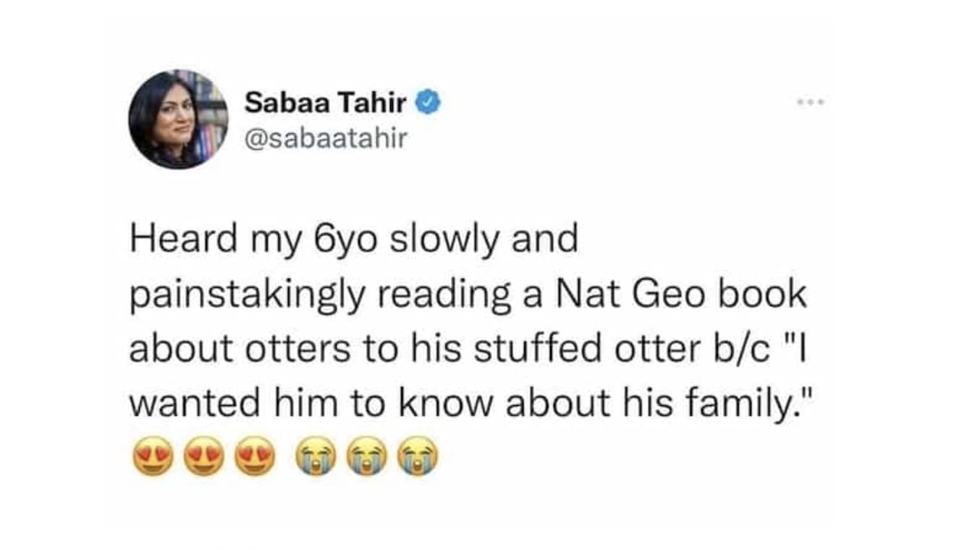
Task: Click the line "Heard my 6yo slowly and"
Action: (x=354, y=240)
